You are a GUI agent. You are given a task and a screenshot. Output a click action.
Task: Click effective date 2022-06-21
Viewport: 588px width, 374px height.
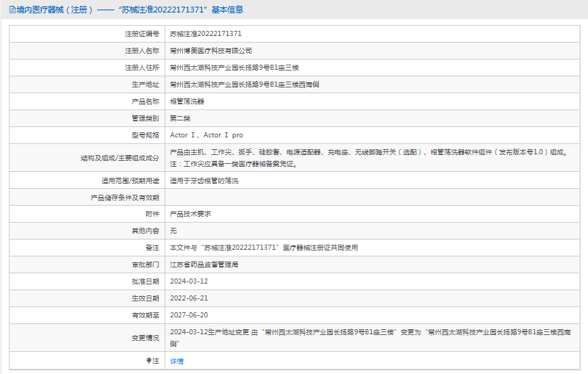click(x=189, y=298)
